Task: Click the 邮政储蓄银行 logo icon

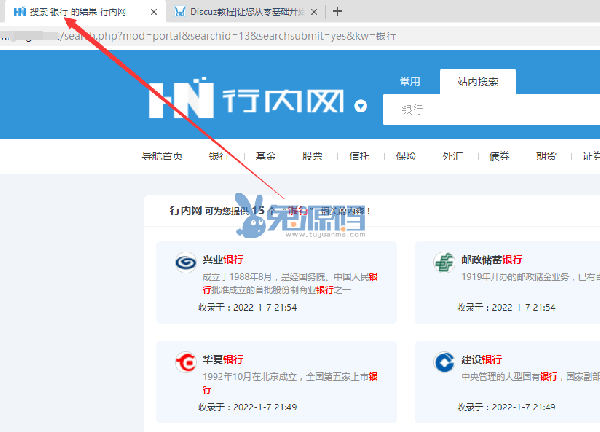Action: 444,262
